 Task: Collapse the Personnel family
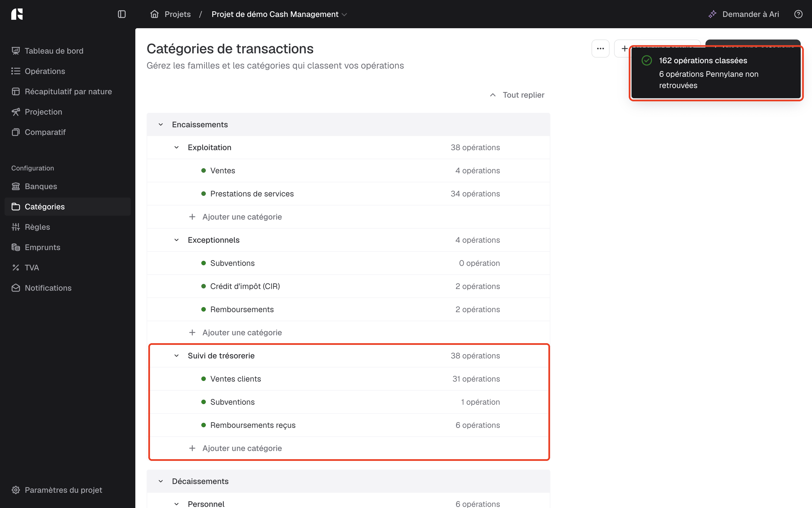(176, 504)
